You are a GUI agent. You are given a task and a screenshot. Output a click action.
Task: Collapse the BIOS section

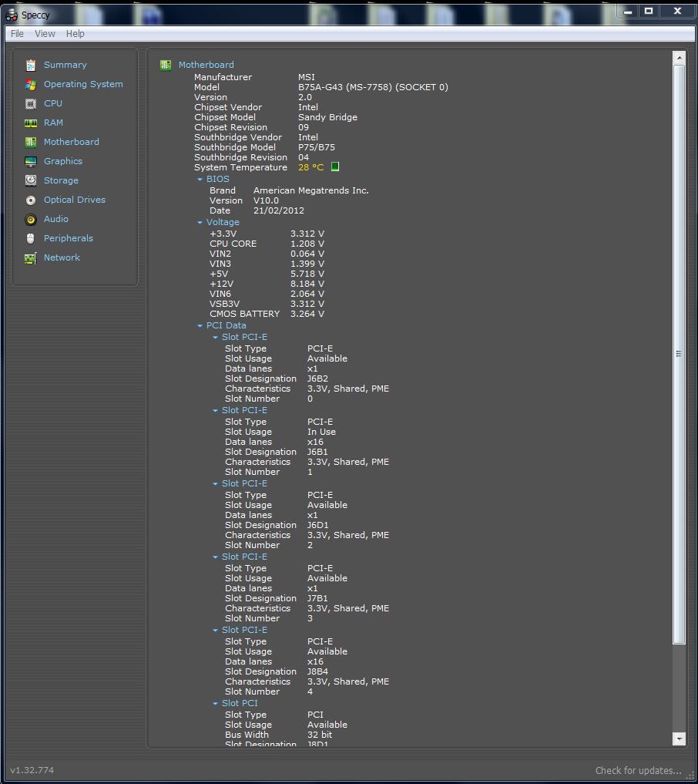[x=200, y=179]
